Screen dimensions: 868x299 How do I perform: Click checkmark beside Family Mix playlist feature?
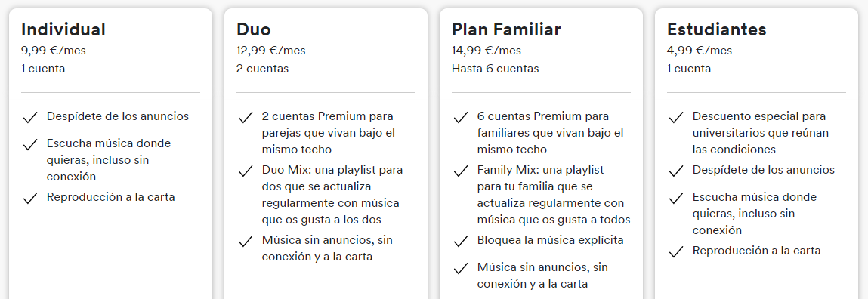[461, 171]
